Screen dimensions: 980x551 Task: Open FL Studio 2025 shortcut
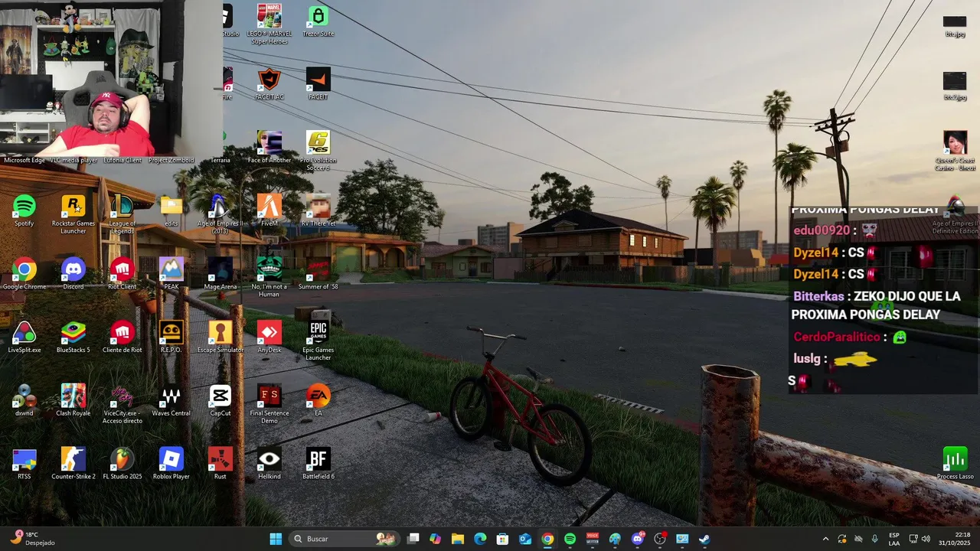[122, 464]
